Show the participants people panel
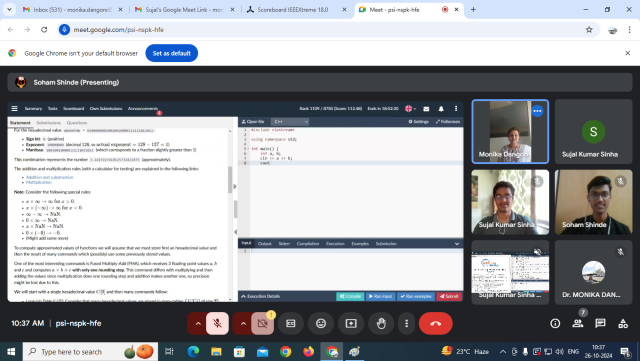Image resolution: width=640 pixels, height=361 pixels. 578,323
